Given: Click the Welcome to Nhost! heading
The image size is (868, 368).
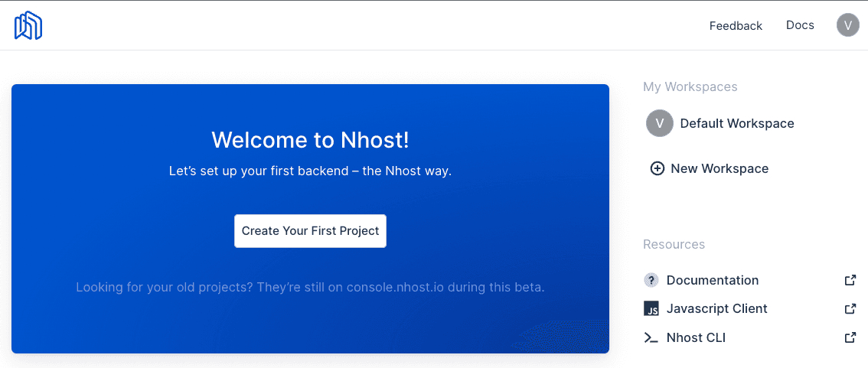Looking at the screenshot, I should (x=310, y=140).
